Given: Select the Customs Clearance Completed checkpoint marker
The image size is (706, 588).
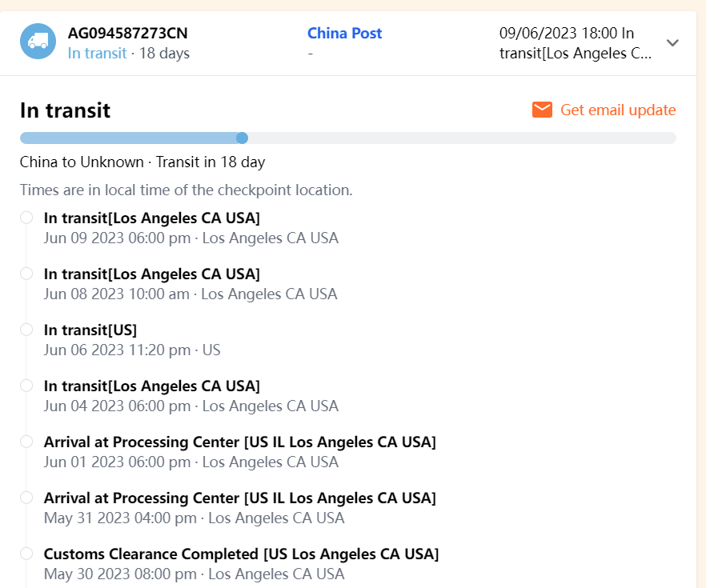Looking at the screenshot, I should 26,554.
